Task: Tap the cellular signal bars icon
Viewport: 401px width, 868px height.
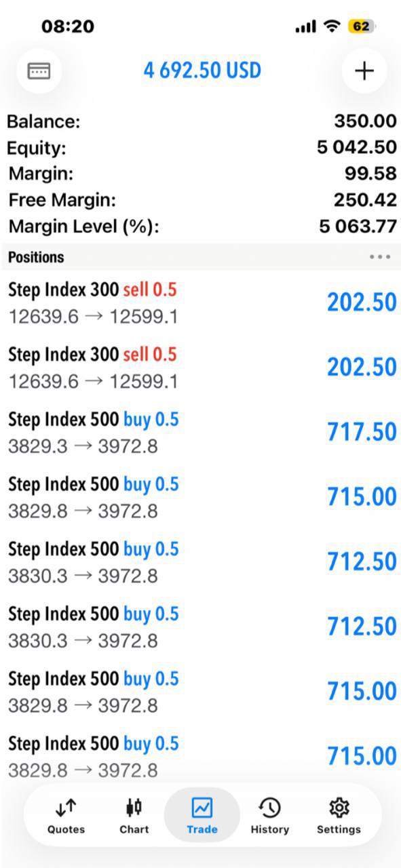Action: (x=306, y=27)
